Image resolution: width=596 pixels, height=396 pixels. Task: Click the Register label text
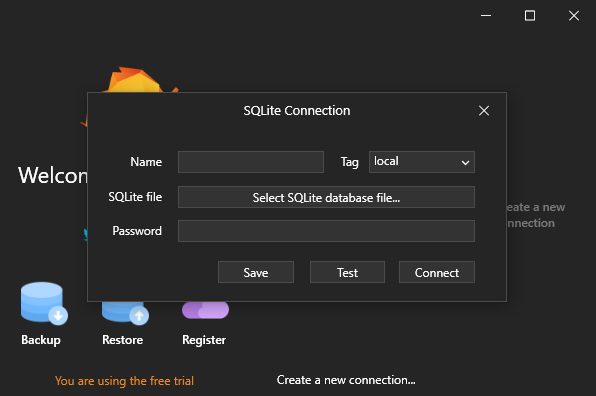[x=204, y=340]
